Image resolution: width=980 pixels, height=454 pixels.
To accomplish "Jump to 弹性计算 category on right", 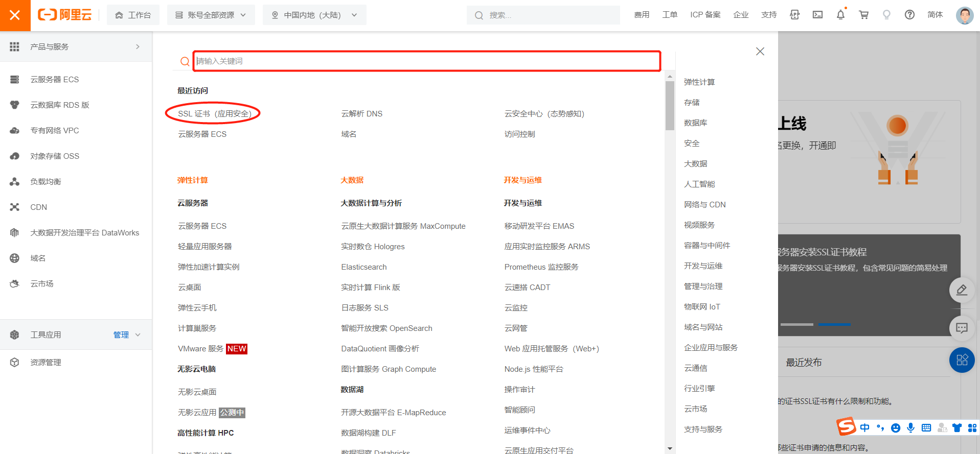I will 699,82.
